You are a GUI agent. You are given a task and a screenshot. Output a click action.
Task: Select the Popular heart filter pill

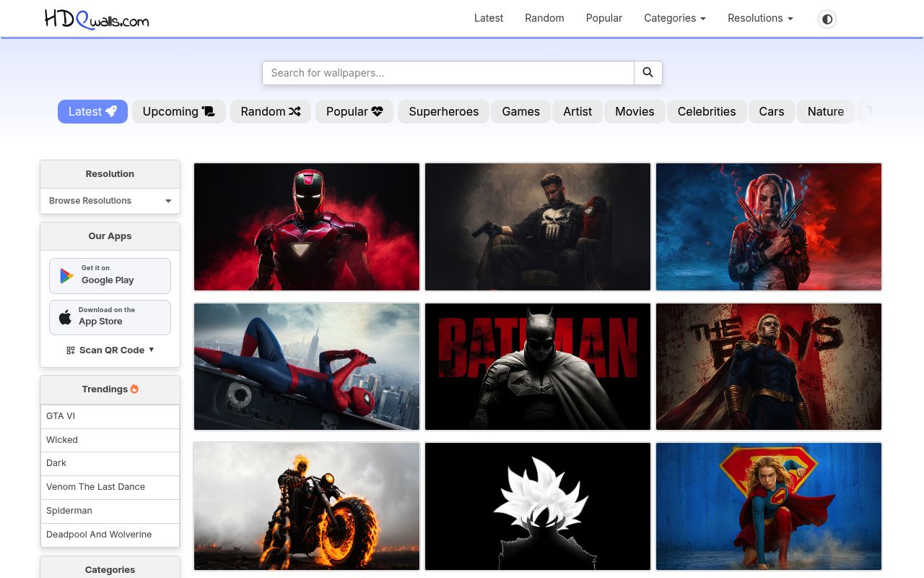point(354,111)
